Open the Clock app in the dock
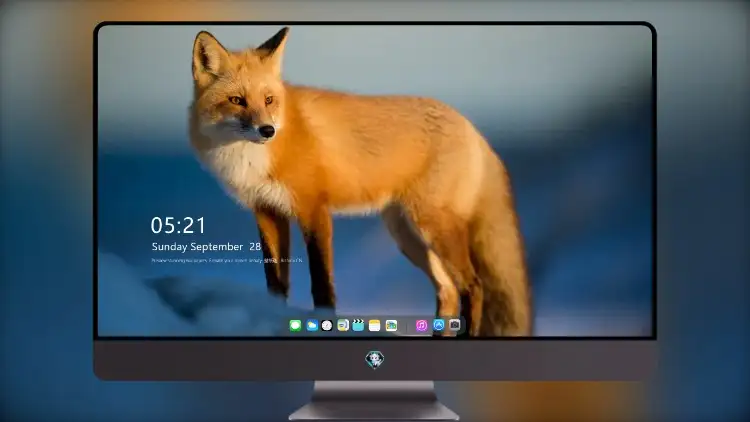 327,326
